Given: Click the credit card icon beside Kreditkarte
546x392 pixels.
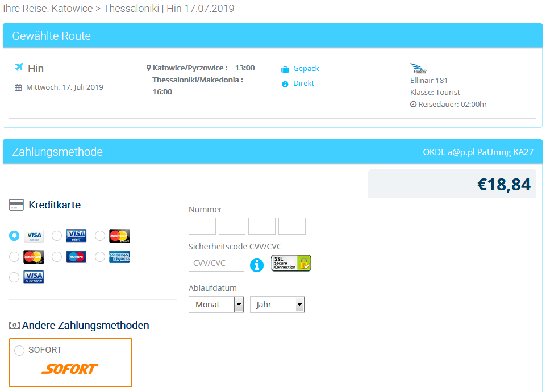Looking at the screenshot, I should pos(16,205).
